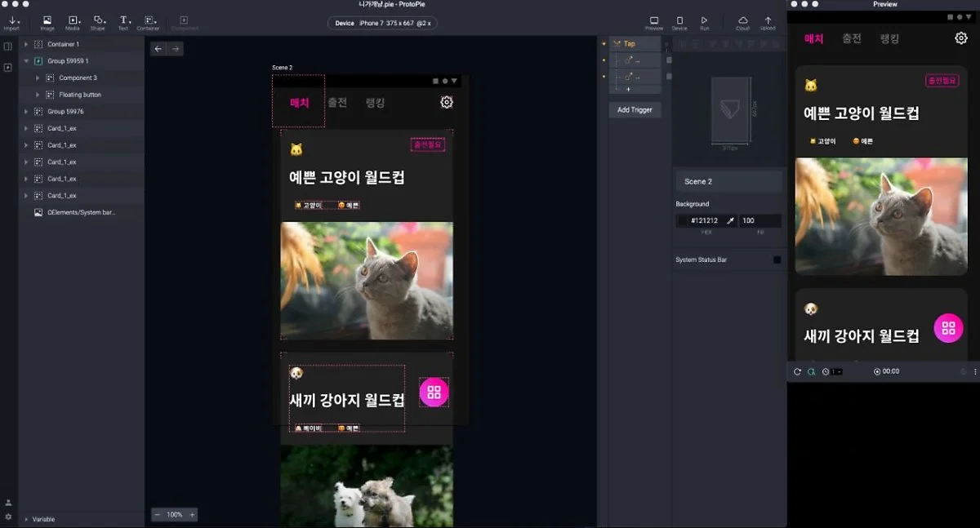The height and width of the screenshot is (528, 980).
Task: Click the cat photo in Preview window
Action: click(x=881, y=216)
